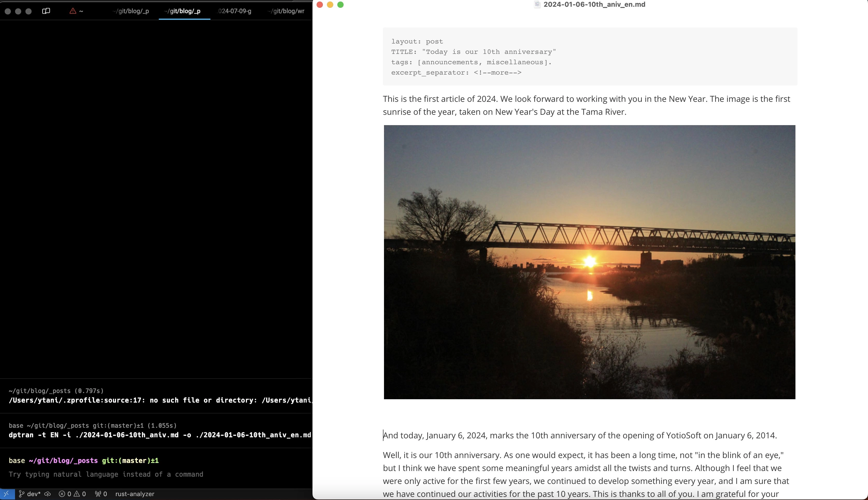Open the warnings count in the status bar

(80, 494)
